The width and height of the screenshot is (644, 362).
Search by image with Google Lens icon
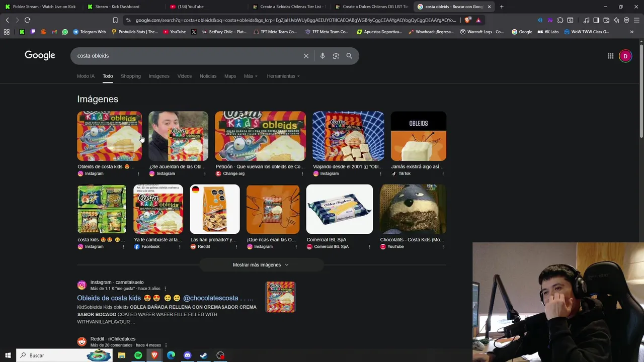[x=336, y=56]
